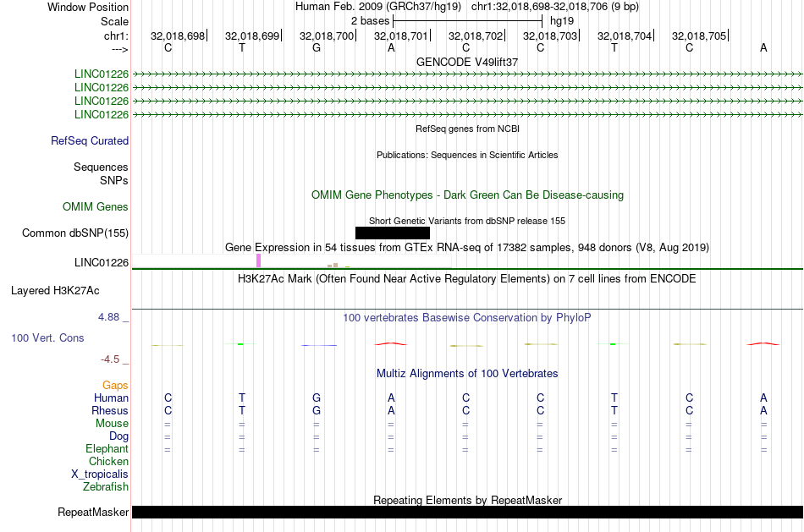Click the RepeatMasker track label
This screenshot has width=804, height=532.
93,512
